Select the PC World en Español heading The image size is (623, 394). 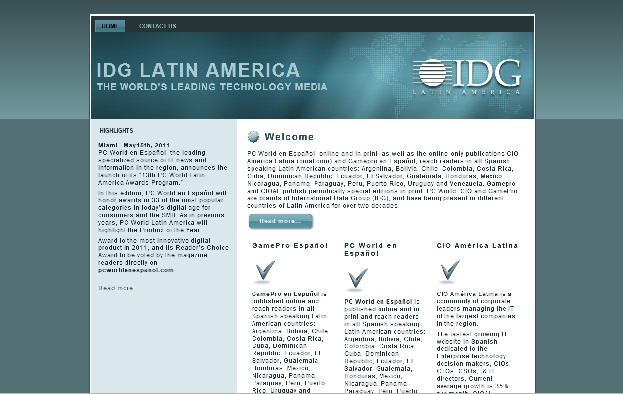click(x=370, y=249)
